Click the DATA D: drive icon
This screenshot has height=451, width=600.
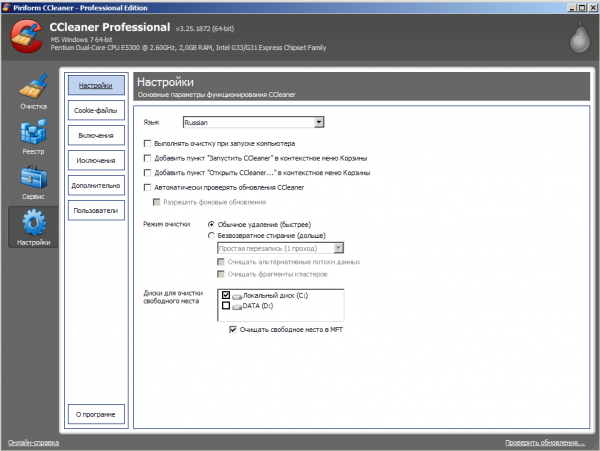(x=237, y=306)
